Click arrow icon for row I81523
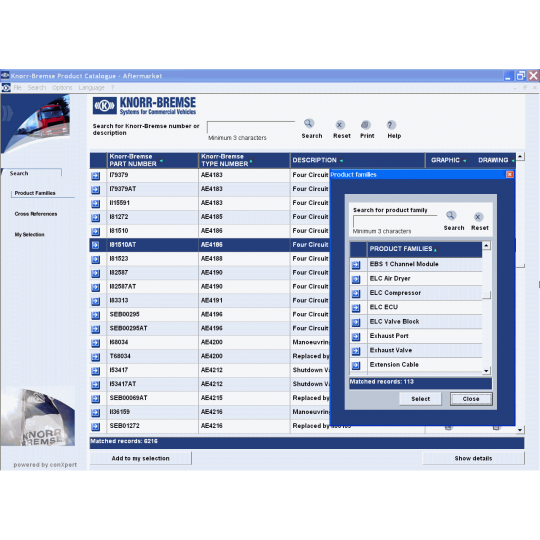The image size is (540, 540). pos(96,259)
